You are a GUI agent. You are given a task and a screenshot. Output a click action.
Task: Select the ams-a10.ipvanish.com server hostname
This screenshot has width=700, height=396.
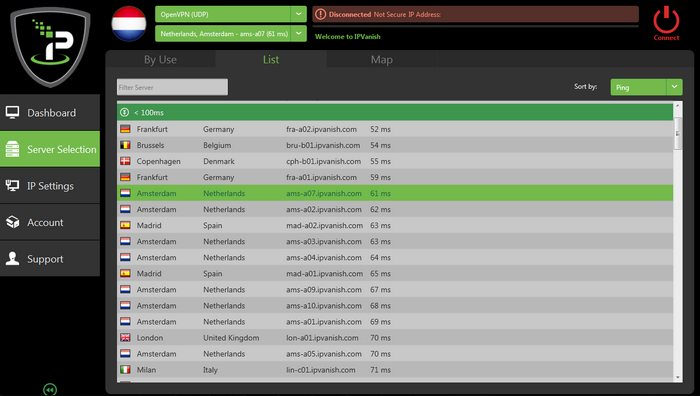(324, 306)
